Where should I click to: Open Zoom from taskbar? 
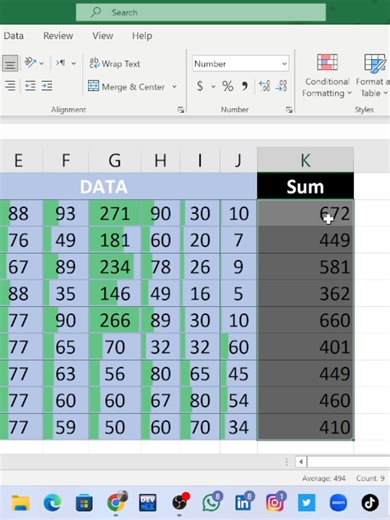point(338,503)
